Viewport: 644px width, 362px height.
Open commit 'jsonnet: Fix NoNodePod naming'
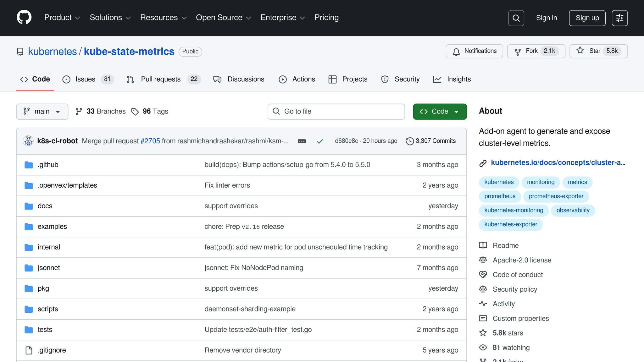(254, 268)
